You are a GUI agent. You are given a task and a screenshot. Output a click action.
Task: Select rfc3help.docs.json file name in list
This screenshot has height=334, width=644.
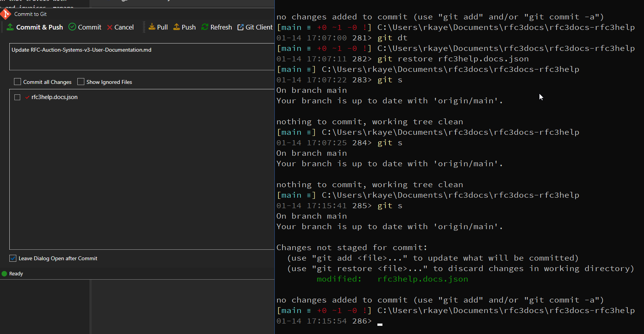(54, 97)
